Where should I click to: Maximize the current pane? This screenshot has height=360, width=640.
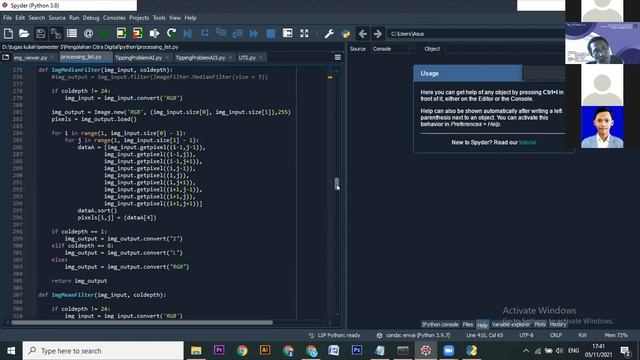click(287, 33)
